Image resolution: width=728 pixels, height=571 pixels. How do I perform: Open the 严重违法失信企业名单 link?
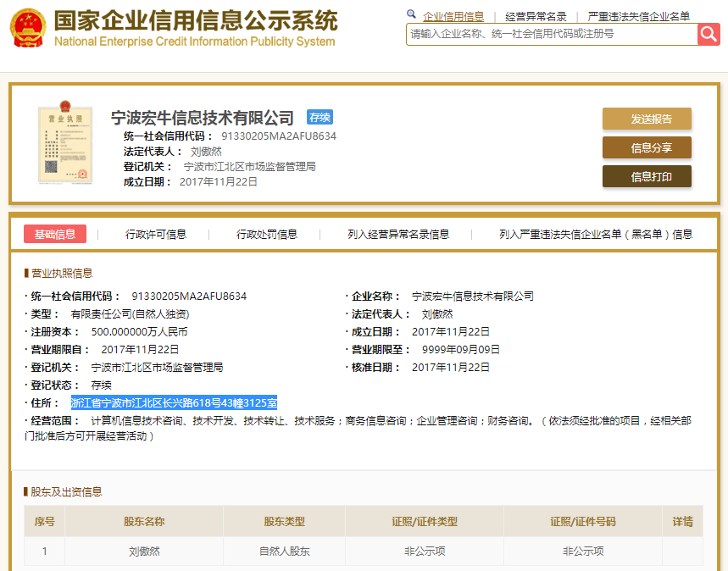(639, 16)
